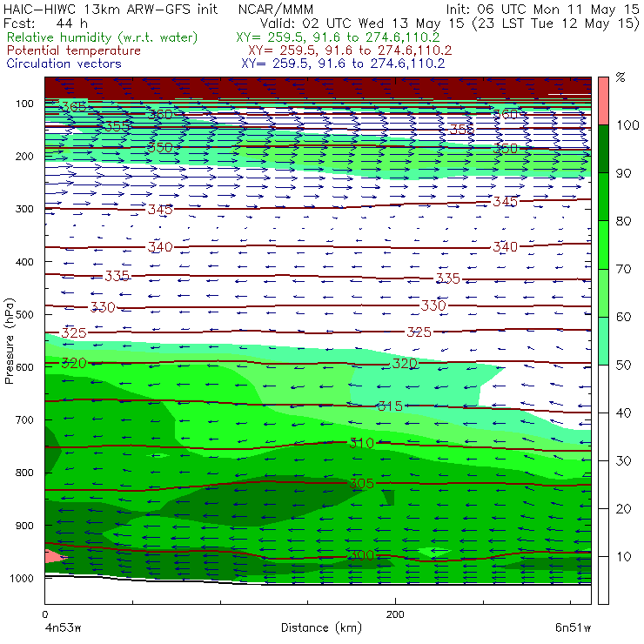Screen dimensions: 644x644
Task: Click the '400' pressure axis tick label
Action: pos(24,262)
